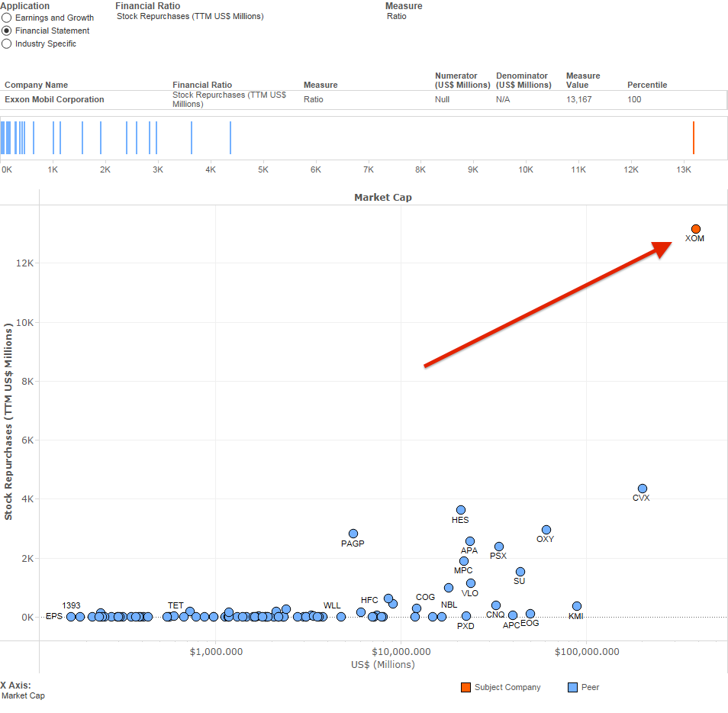Click the Numerator (US$ Millions) column header

click(462, 80)
